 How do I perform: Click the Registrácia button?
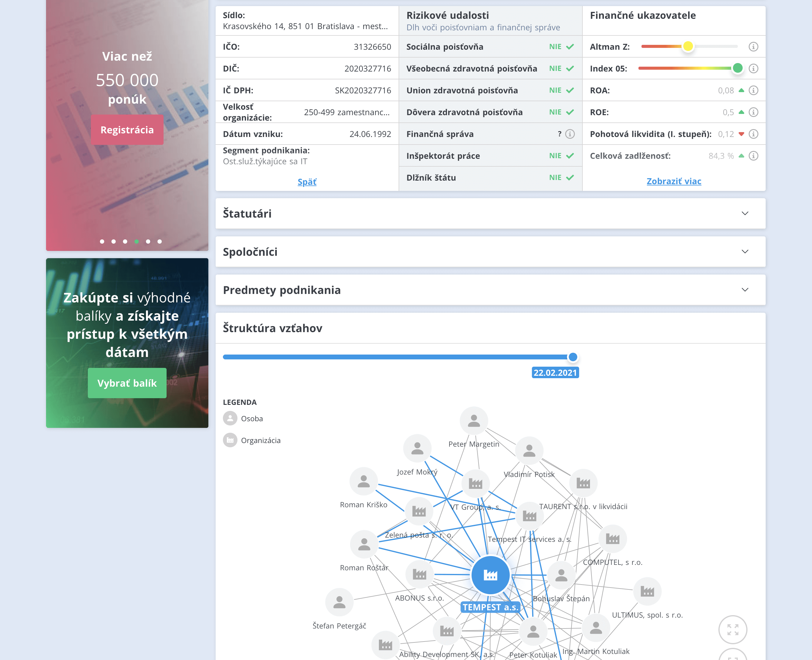pyautogui.click(x=127, y=130)
